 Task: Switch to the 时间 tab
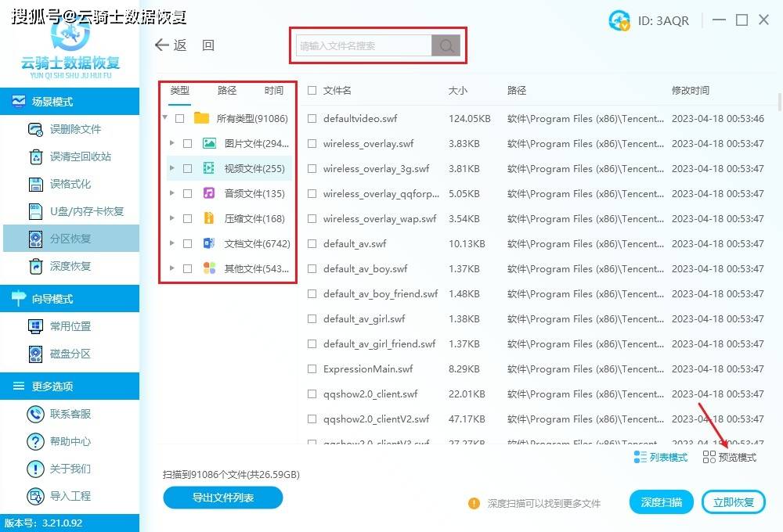point(273,90)
